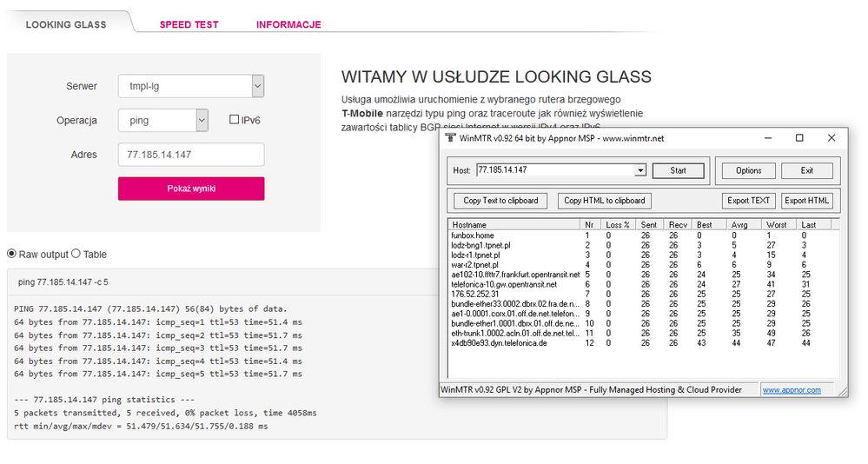
Task: Expand the Operacja dropdown set to ping
Action: coord(202,120)
